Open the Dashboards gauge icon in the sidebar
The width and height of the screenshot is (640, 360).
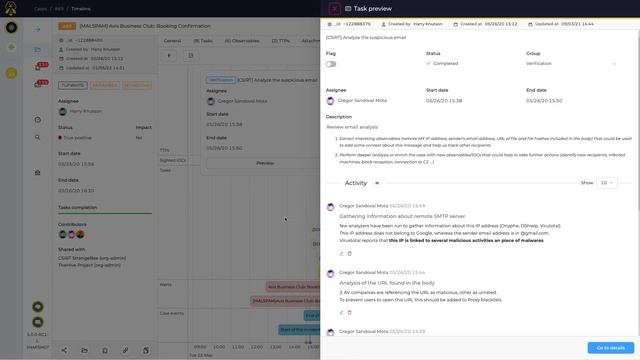[x=38, y=120]
